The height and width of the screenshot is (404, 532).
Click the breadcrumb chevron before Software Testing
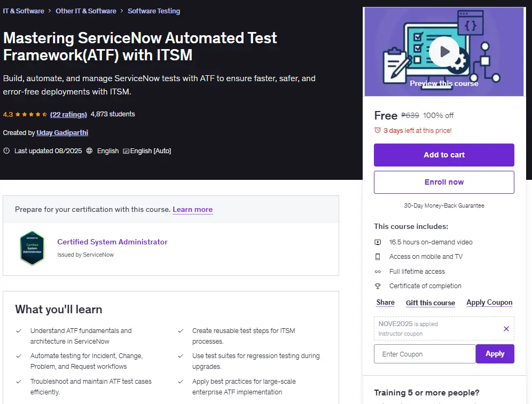click(x=122, y=11)
